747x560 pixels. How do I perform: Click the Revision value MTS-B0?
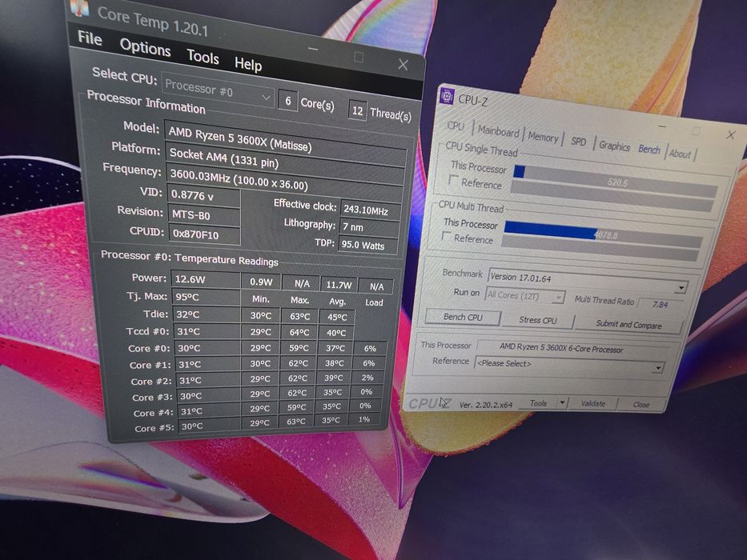(203, 215)
